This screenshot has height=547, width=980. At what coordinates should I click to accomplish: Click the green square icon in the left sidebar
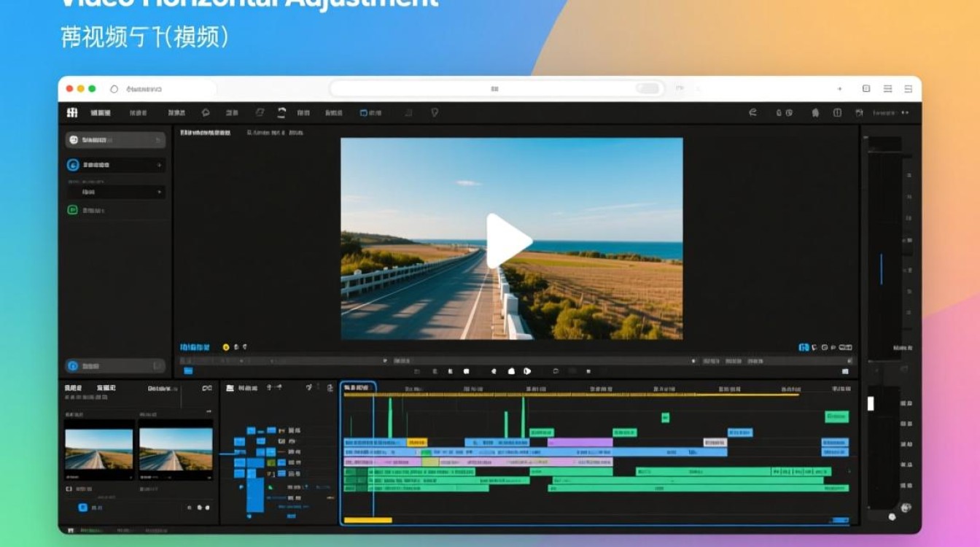tap(73, 210)
